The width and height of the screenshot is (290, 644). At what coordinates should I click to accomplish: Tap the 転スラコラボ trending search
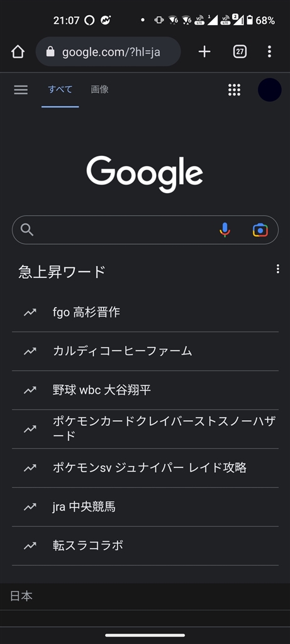point(145,546)
